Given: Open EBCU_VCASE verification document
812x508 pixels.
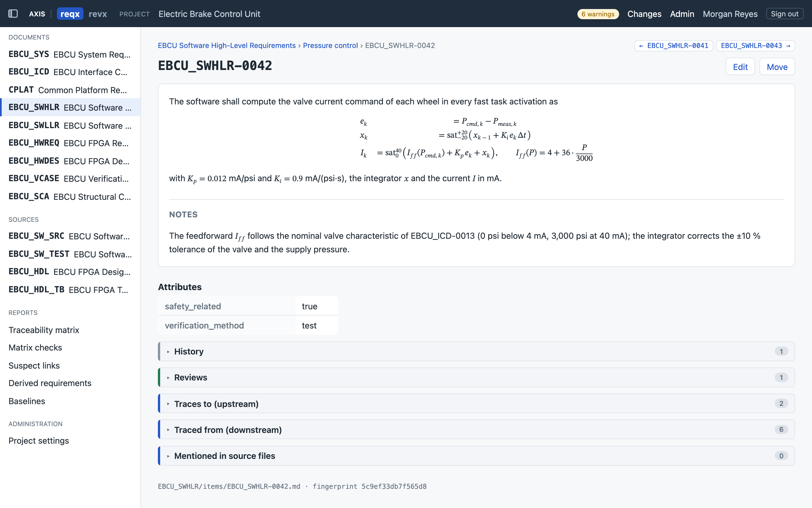Looking at the screenshot, I should pos(70,178).
